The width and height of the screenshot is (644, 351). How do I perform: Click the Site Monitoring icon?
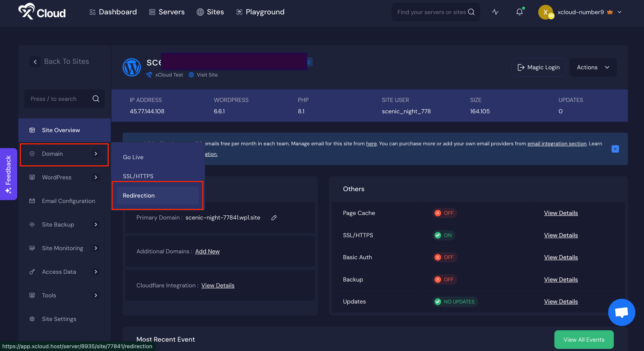click(x=32, y=248)
